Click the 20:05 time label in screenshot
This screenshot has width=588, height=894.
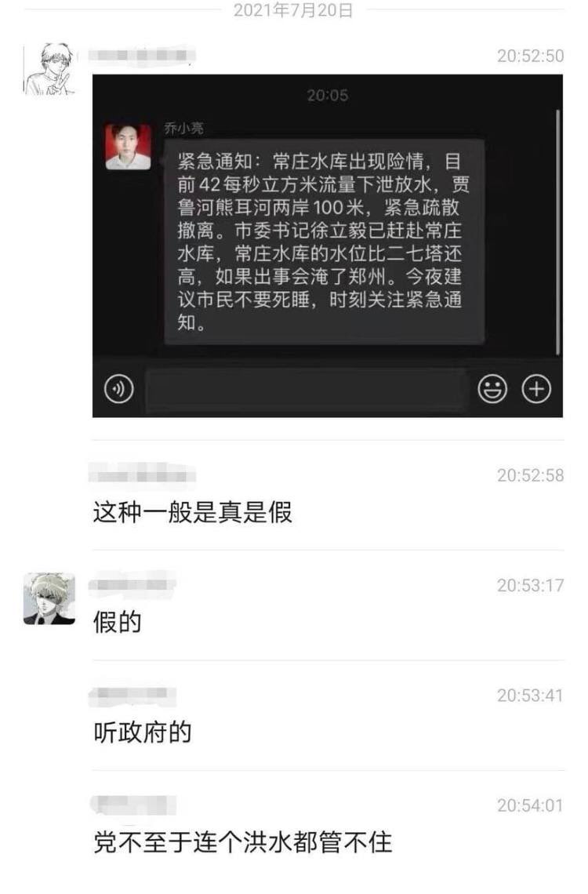point(328,95)
